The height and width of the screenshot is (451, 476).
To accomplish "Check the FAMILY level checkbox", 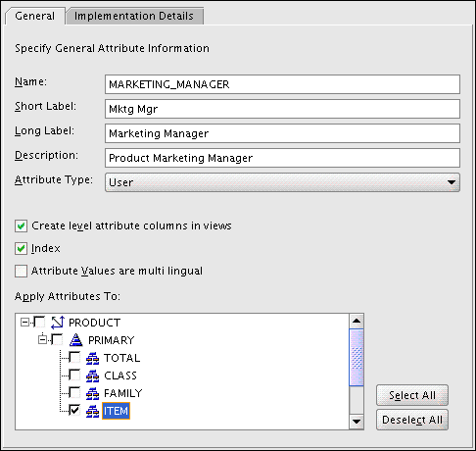I will coord(74,393).
